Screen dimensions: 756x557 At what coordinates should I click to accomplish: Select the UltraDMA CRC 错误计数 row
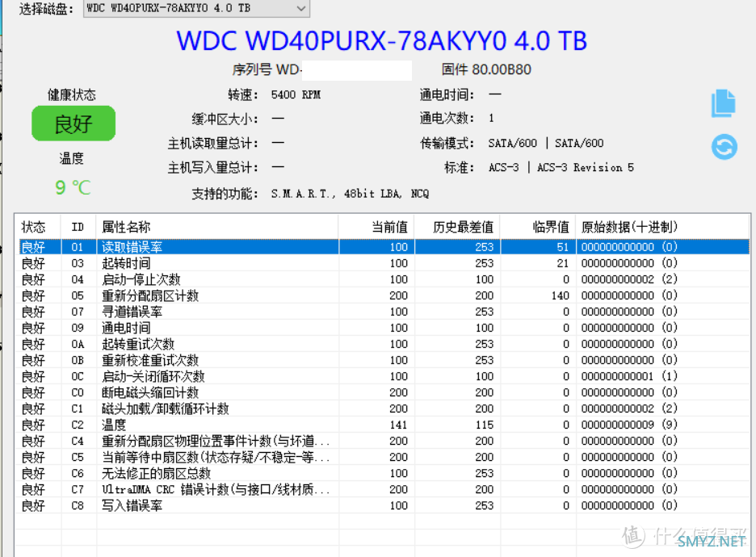coord(384,489)
